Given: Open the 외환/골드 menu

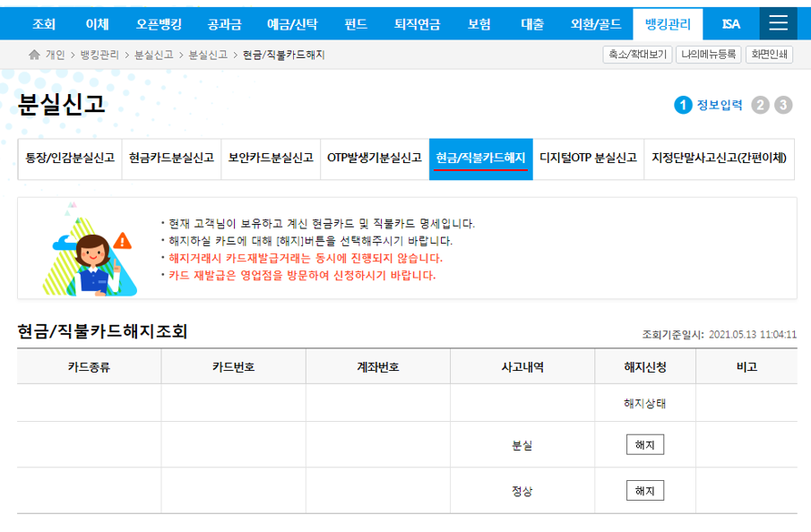Looking at the screenshot, I should point(596,24).
